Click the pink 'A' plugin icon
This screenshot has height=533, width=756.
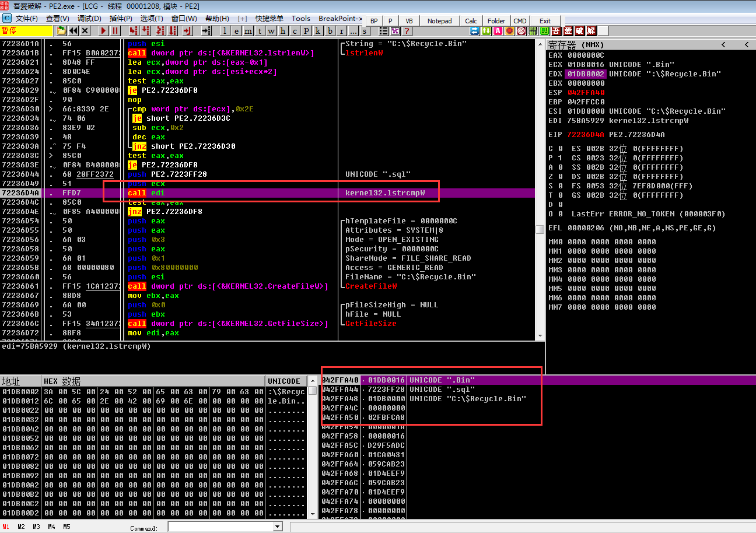pyautogui.click(x=498, y=31)
